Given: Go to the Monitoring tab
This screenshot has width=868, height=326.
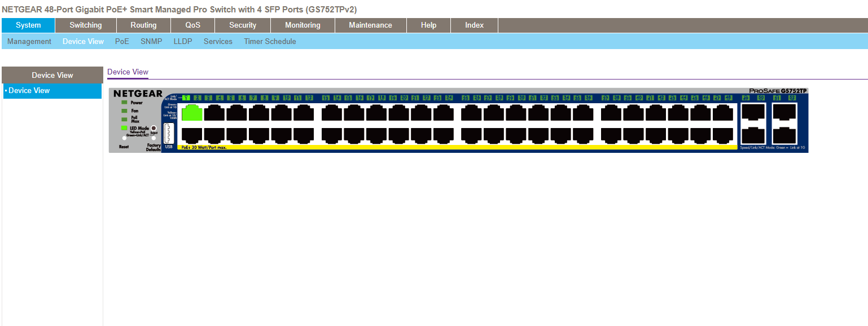Looking at the screenshot, I should click(303, 25).
